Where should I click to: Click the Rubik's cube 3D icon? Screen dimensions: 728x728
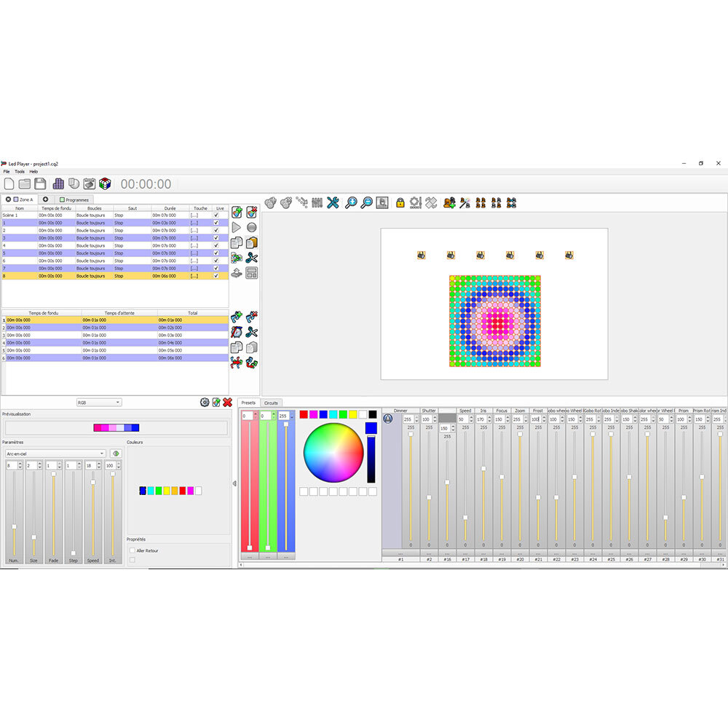pyautogui.click(x=106, y=184)
